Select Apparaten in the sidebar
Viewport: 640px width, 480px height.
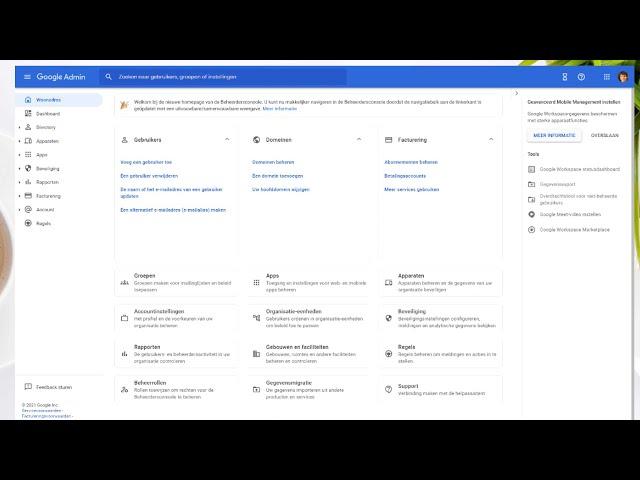[47, 141]
